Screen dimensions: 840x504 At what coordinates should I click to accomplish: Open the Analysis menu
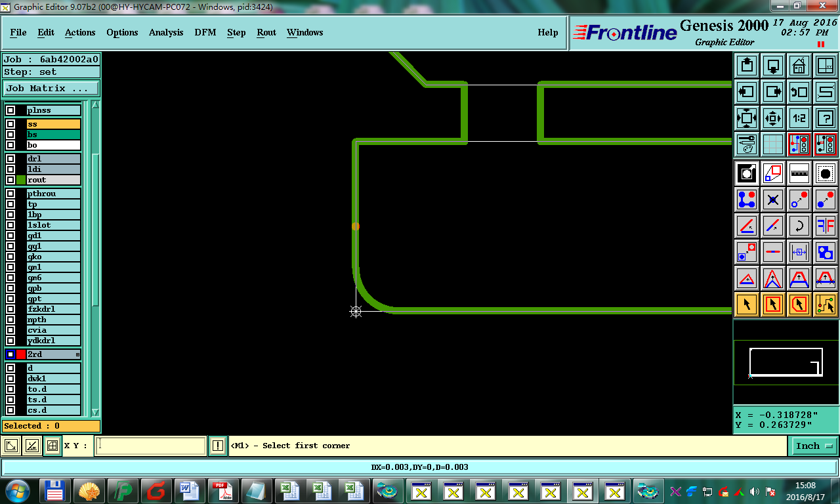click(x=166, y=32)
